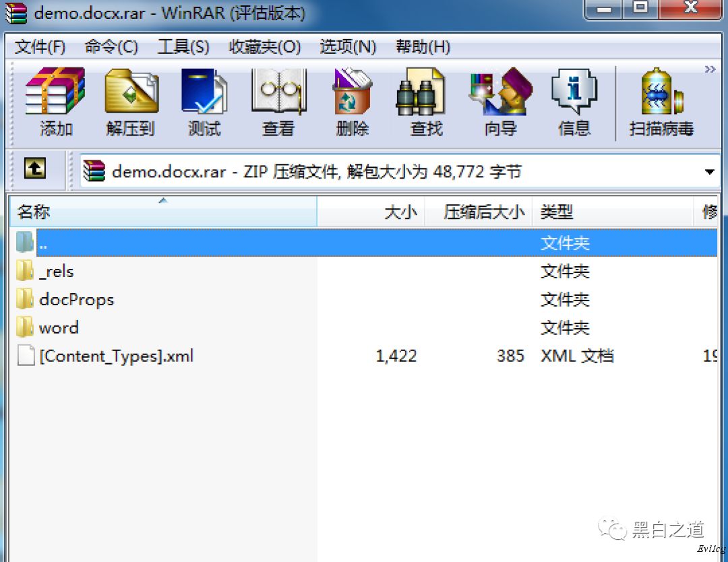Maximize the WinRAR window
The width and height of the screenshot is (728, 562).
(641, 9)
